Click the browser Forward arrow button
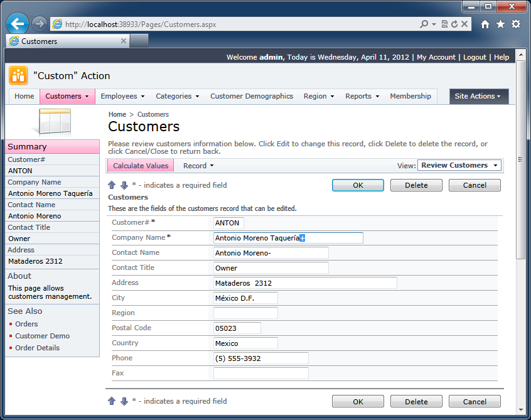 tap(40, 24)
